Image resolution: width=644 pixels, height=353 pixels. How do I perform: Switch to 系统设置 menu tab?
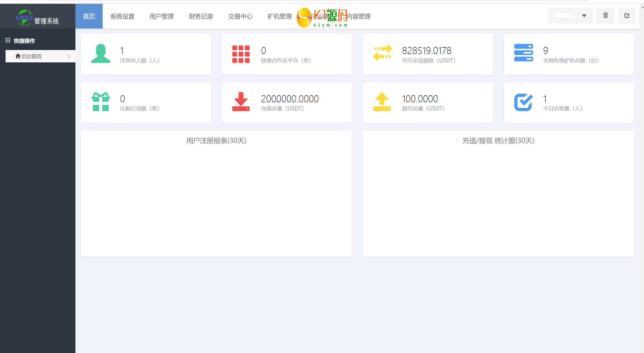point(122,16)
